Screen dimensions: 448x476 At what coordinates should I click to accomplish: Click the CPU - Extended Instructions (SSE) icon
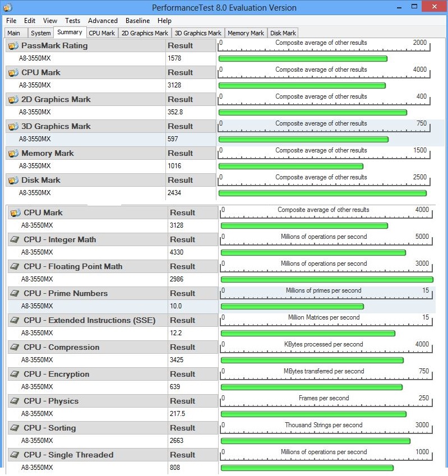[15, 320]
